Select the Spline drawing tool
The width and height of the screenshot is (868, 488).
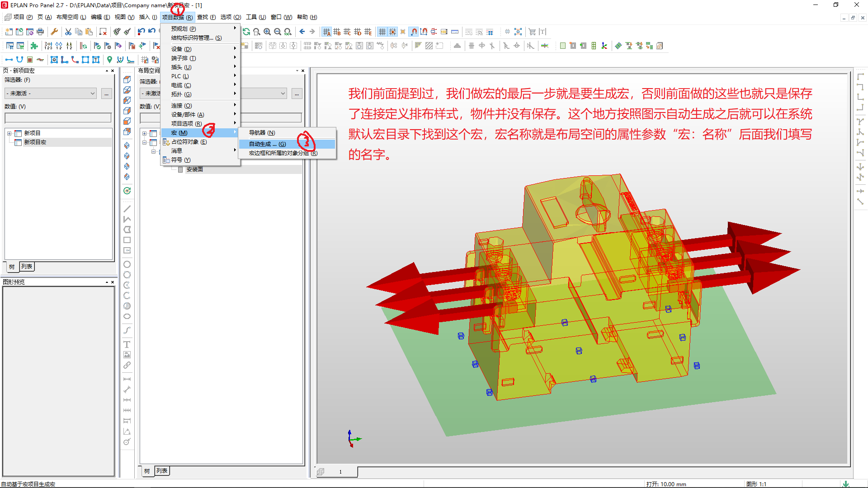tap(127, 330)
